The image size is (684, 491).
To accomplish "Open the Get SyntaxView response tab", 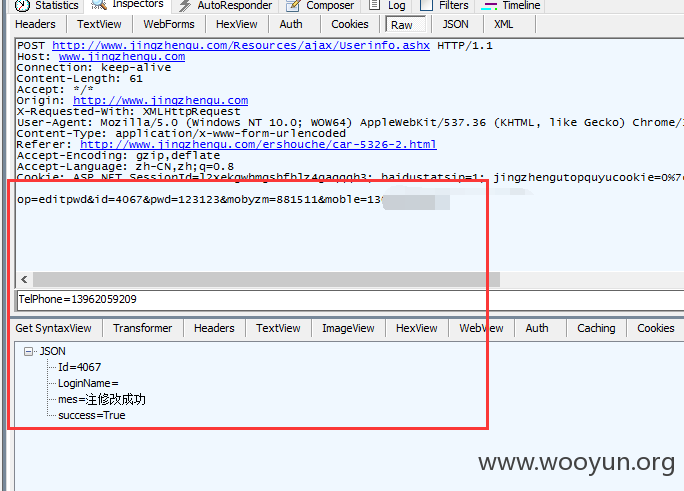I will coord(53,328).
